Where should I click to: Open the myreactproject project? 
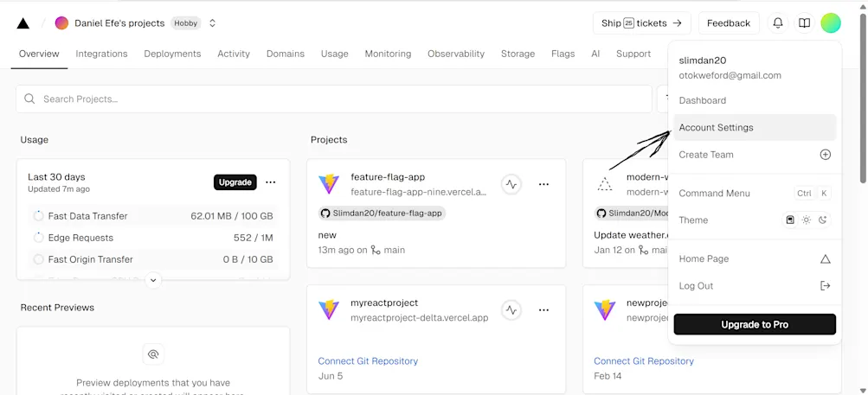point(384,303)
